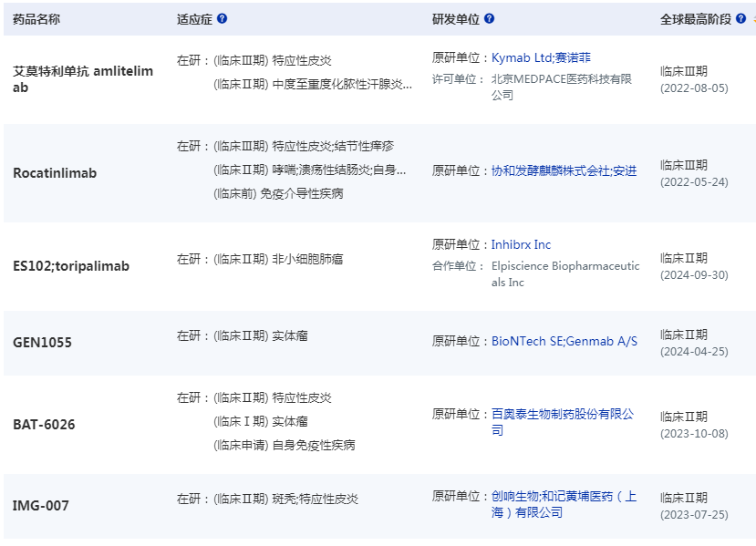Select drug name 艾莫特利单抗 amlitelimab

83,79
